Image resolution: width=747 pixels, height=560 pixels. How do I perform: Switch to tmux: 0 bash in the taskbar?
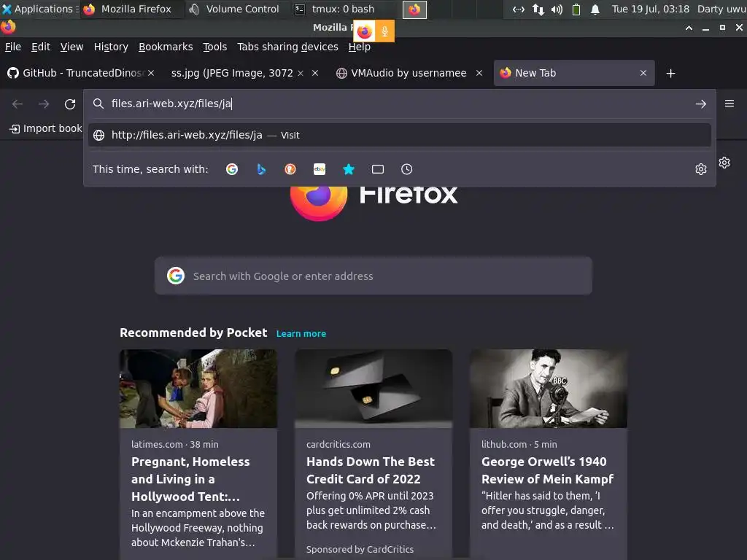click(x=336, y=9)
